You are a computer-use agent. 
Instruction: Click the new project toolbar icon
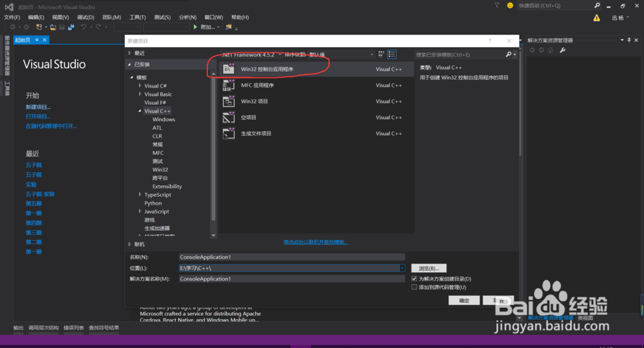tap(39, 27)
